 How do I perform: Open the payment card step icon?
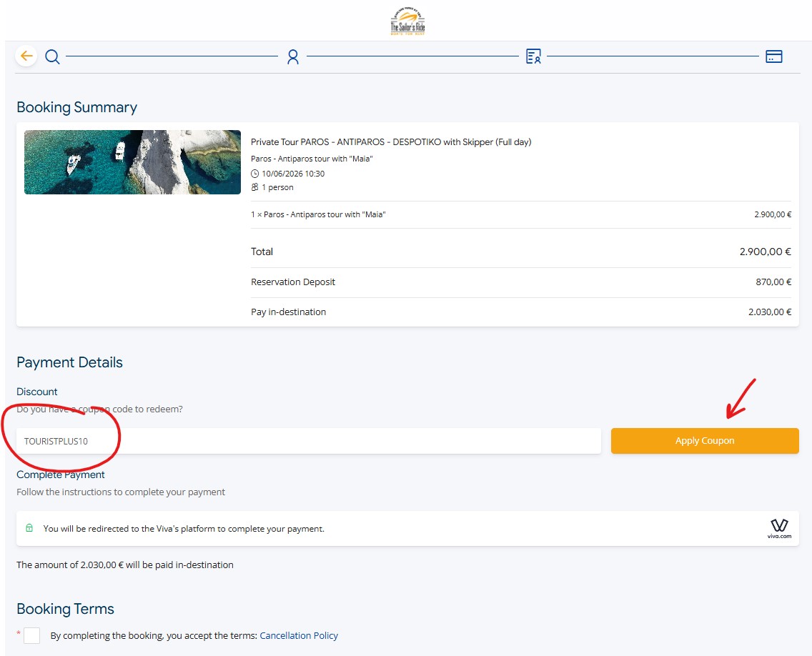click(773, 56)
